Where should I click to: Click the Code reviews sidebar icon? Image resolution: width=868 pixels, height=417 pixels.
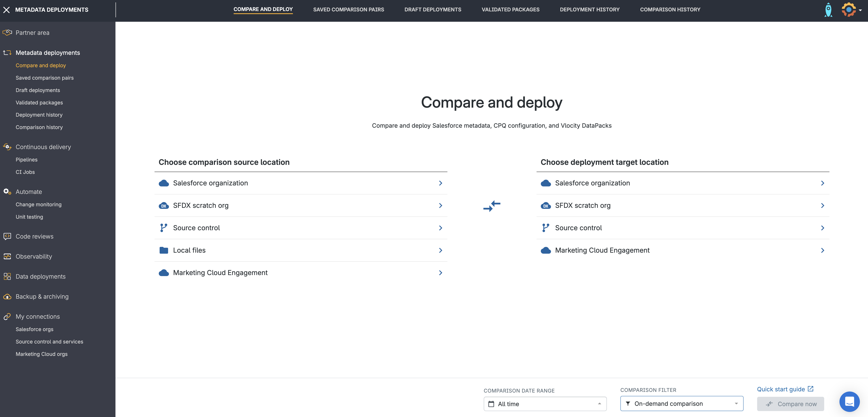(7, 237)
